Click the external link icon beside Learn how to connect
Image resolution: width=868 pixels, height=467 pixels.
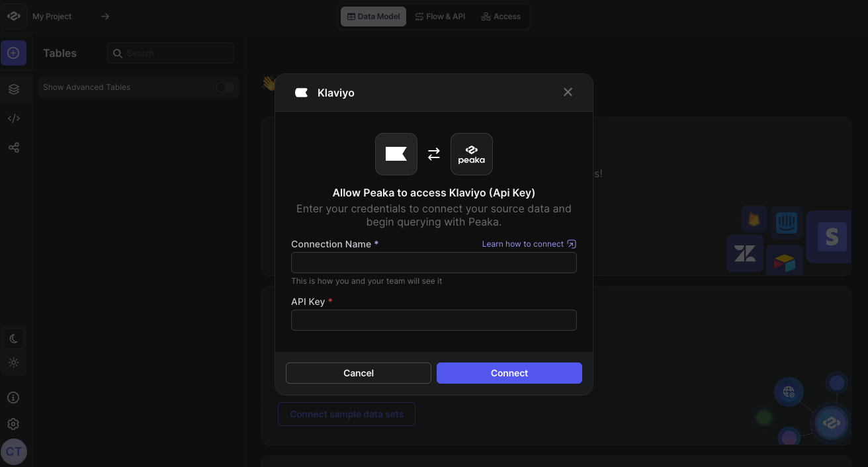572,244
